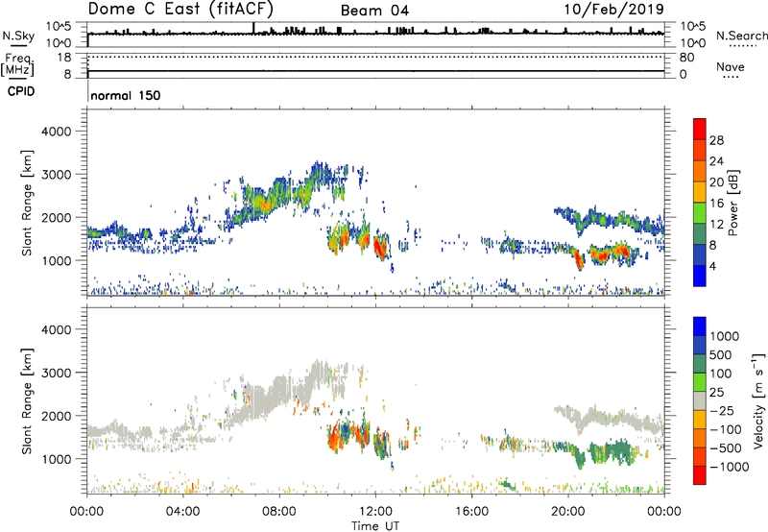The width and height of the screenshot is (768, 532).
Task: Click the "N.Search" legend label
Action: coord(741,36)
